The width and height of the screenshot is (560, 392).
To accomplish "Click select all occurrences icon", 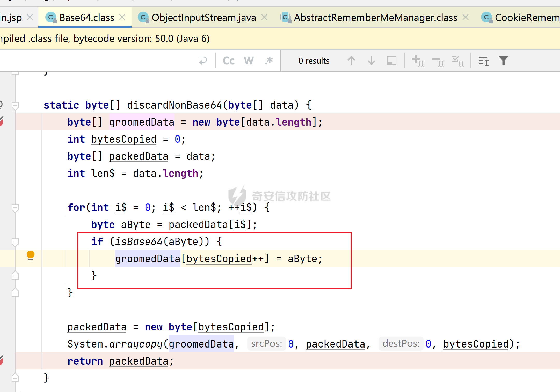I will [457, 61].
